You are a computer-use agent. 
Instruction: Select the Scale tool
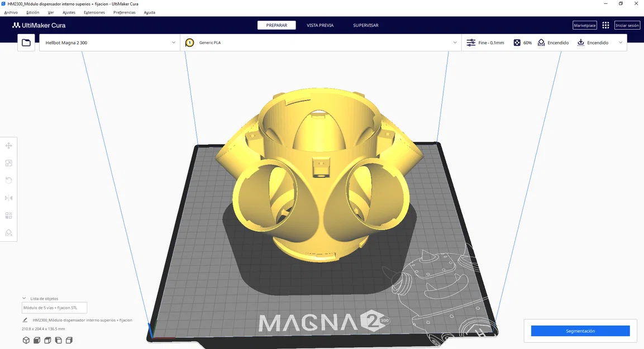8,163
